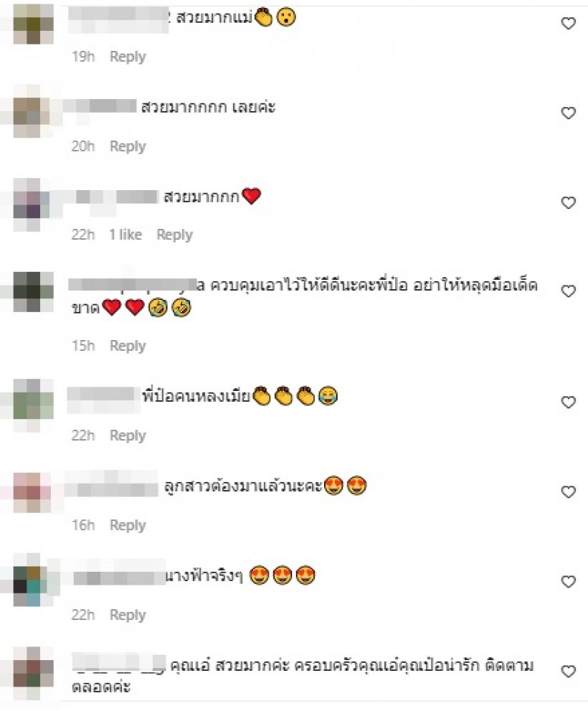Reply to the พี่ป๋อคนหลงเมีย comment
This screenshot has width=588, height=711.
tap(128, 435)
